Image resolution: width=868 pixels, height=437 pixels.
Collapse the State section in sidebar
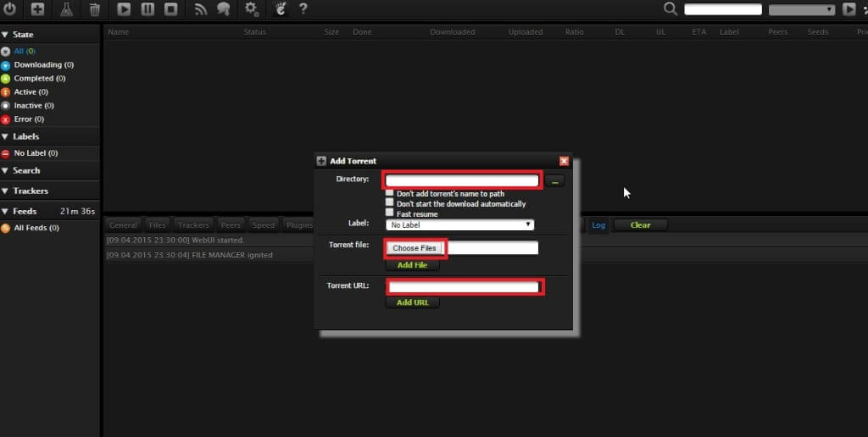(x=5, y=35)
